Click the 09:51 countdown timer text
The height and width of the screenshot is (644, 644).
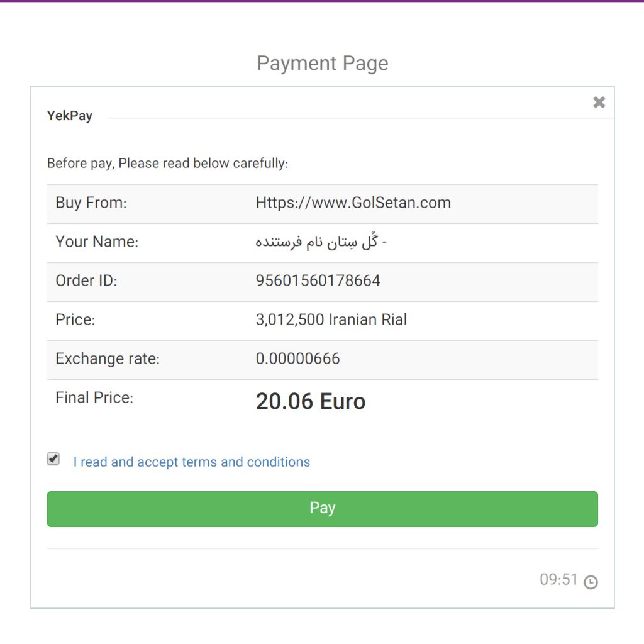pyautogui.click(x=558, y=580)
